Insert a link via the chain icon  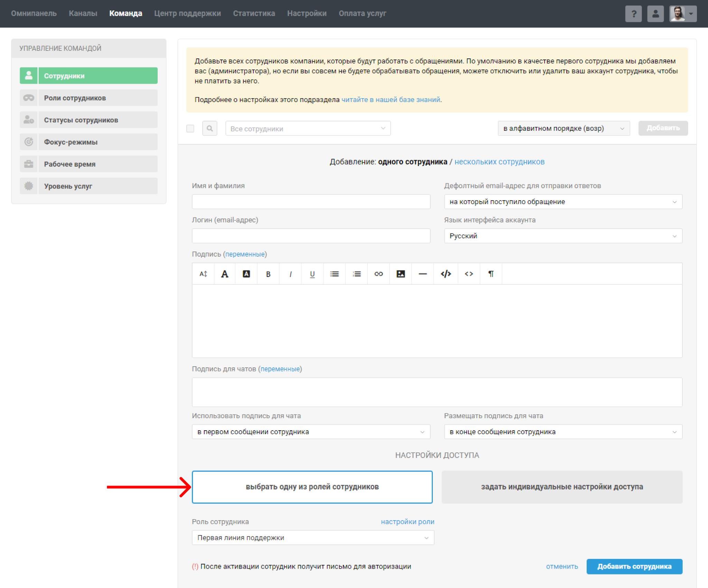379,274
